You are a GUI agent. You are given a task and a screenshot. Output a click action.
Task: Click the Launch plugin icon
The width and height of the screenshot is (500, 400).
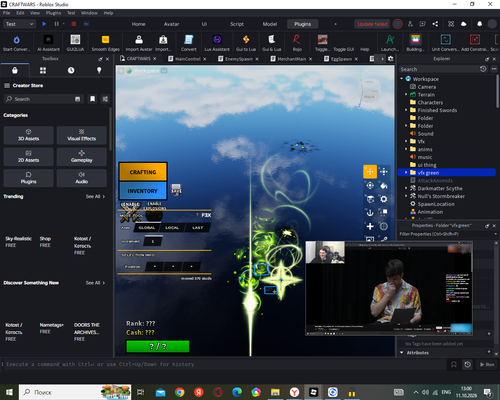tap(390, 39)
